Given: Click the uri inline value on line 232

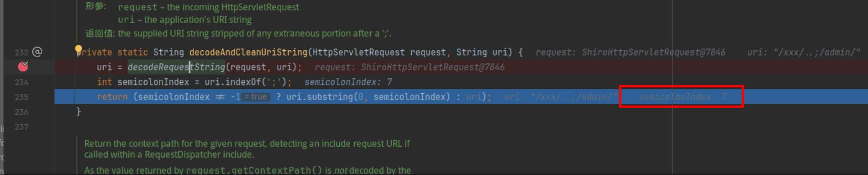Looking at the screenshot, I should (x=804, y=52).
